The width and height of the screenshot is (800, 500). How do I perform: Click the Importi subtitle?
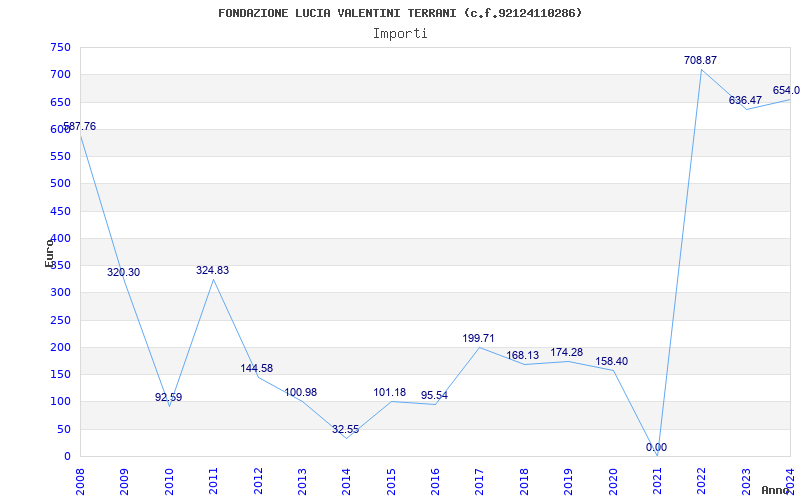pos(400,34)
